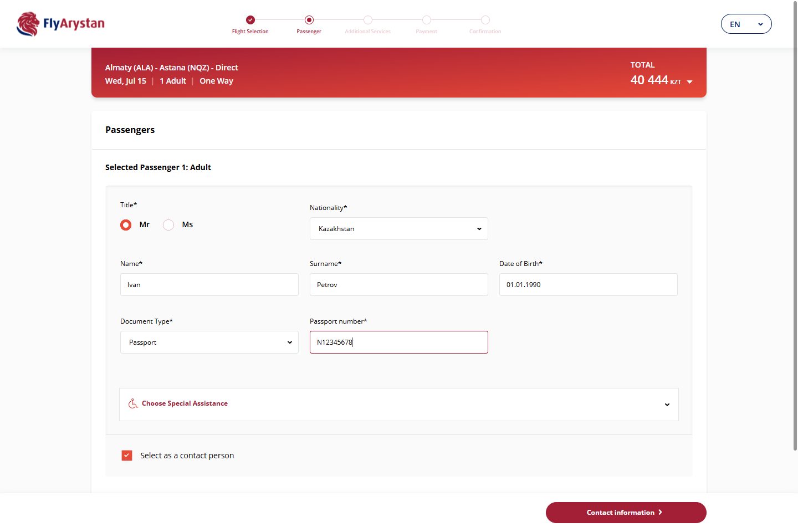Go to Flight Selection step label

point(250,32)
